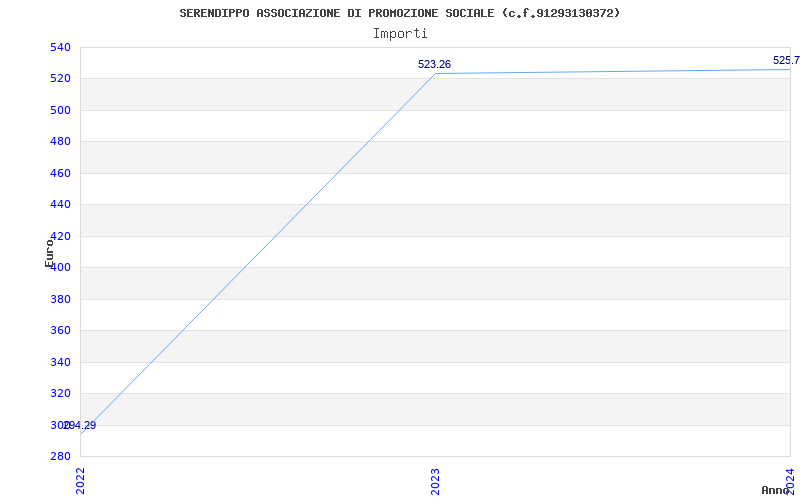This screenshot has height=500, width=800.
Task: Click the Importi subtitle
Action: pyautogui.click(x=400, y=34)
